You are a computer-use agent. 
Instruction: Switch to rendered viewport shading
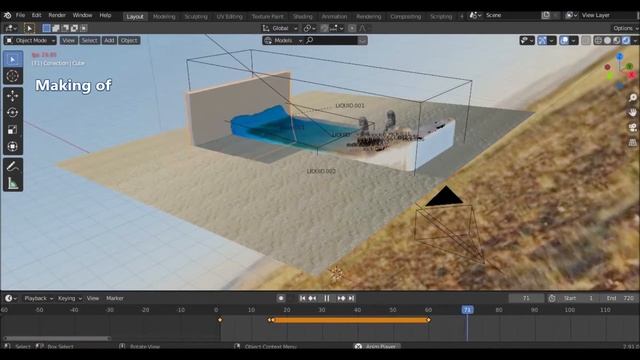626,40
